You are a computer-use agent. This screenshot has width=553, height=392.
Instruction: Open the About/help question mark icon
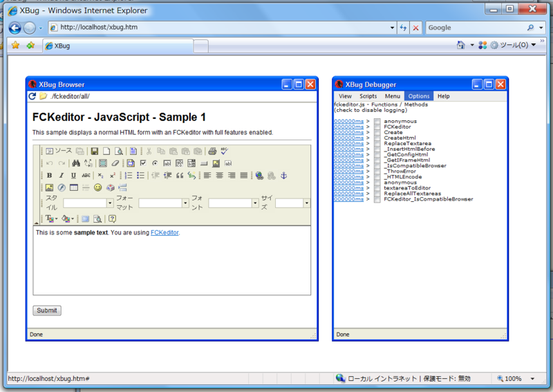[112, 218]
